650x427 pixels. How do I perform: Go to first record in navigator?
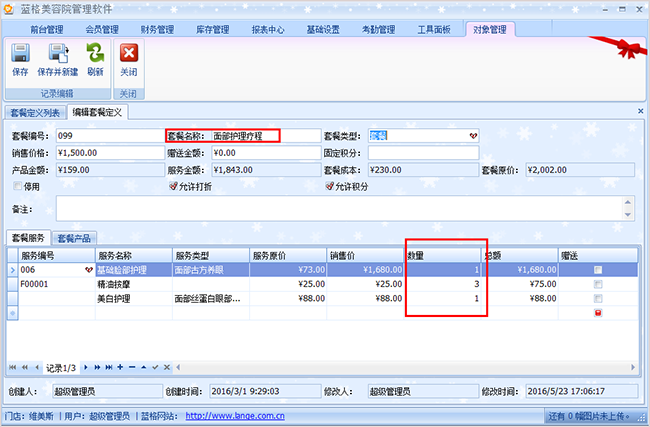[12, 367]
